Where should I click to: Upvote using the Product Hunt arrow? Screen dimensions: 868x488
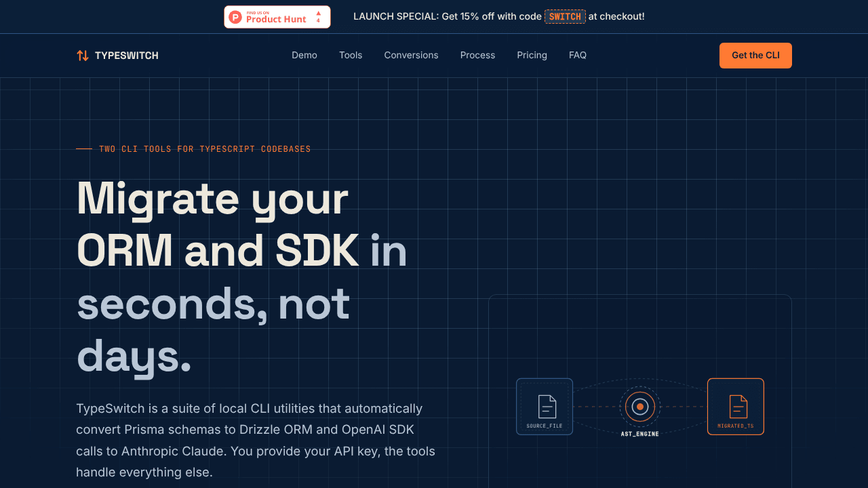[318, 13]
